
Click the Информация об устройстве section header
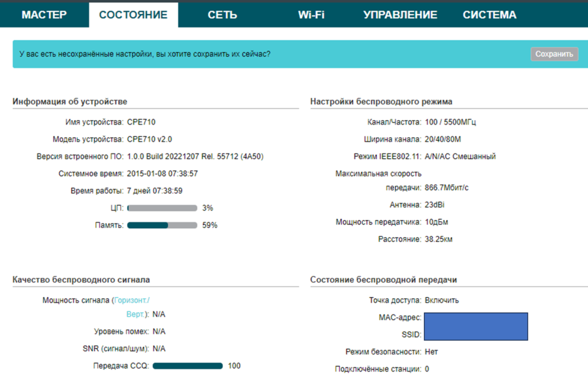tap(70, 102)
